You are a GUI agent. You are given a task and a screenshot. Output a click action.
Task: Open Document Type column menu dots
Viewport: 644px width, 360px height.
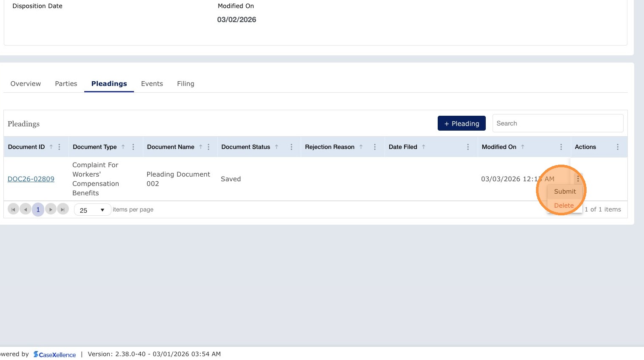tap(133, 147)
